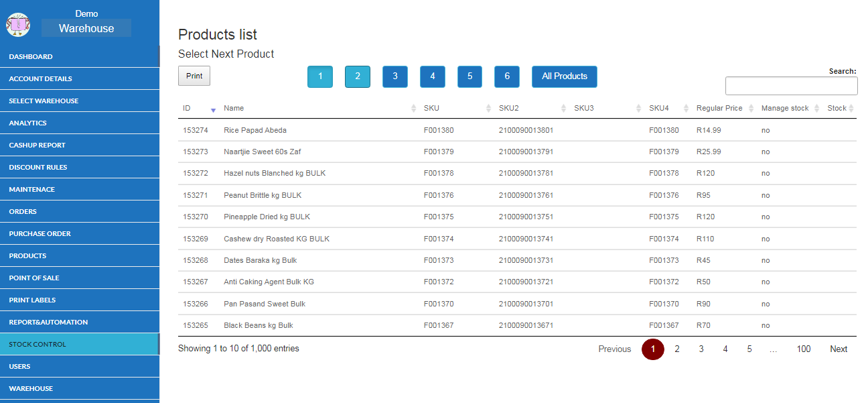
Task: Sort table by ID column arrow
Action: 213,109
